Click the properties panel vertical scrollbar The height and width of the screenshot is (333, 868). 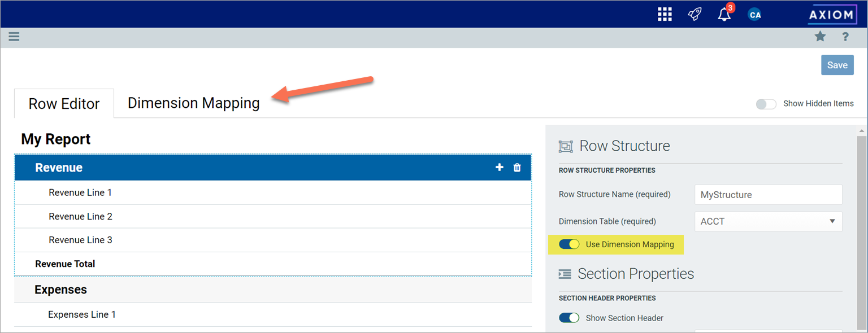pos(861,226)
